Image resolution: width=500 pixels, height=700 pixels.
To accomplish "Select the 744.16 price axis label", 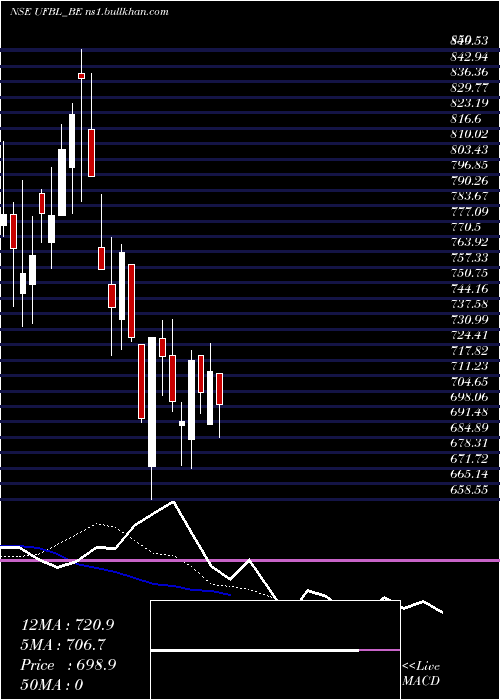I will pyautogui.click(x=469, y=288).
